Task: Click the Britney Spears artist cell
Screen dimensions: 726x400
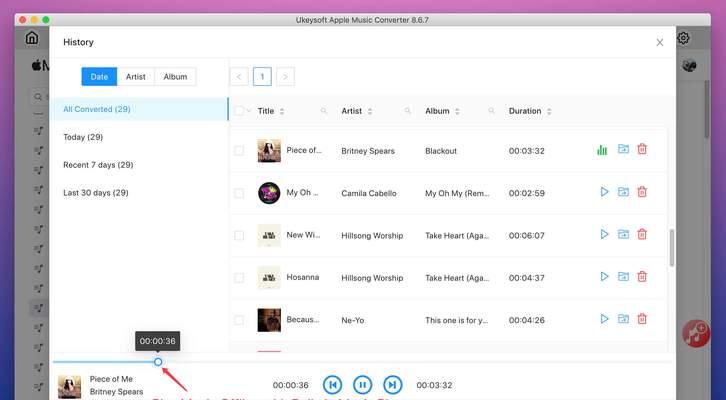Action: pyautogui.click(x=368, y=151)
